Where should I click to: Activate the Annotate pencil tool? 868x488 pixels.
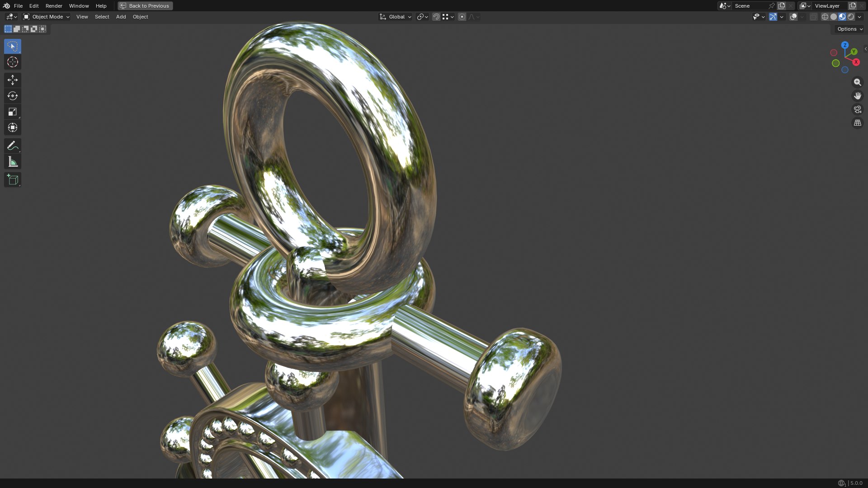coord(12,145)
